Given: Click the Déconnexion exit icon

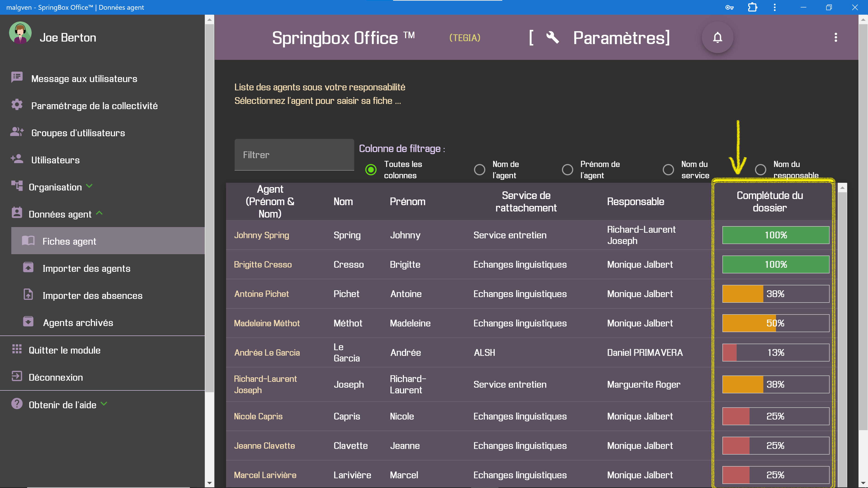Looking at the screenshot, I should pyautogui.click(x=17, y=376).
